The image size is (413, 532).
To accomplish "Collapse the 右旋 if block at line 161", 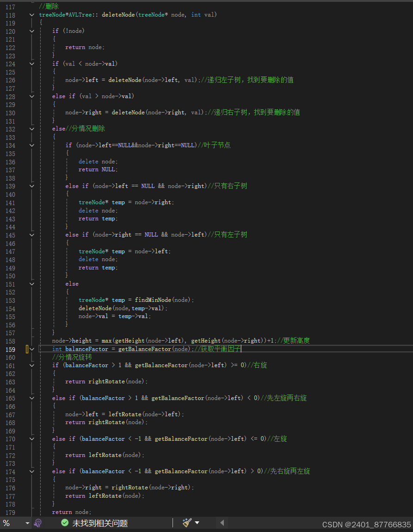I will click(x=31, y=365).
